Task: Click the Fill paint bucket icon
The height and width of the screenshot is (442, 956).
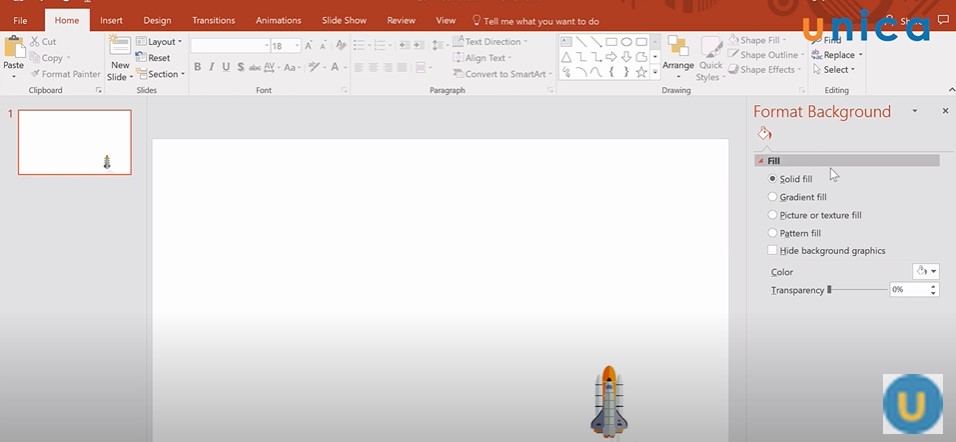Action: click(x=764, y=134)
